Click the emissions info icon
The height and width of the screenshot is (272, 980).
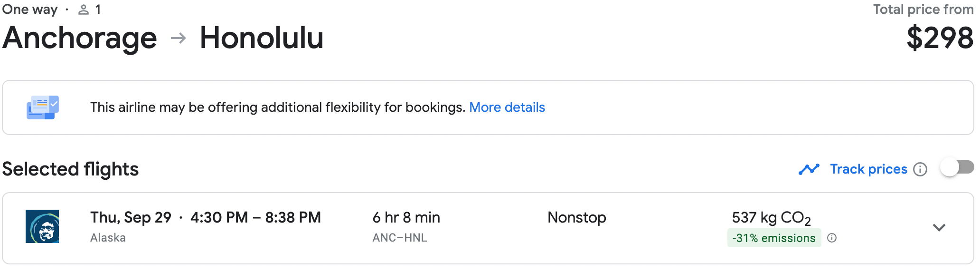pos(832,238)
